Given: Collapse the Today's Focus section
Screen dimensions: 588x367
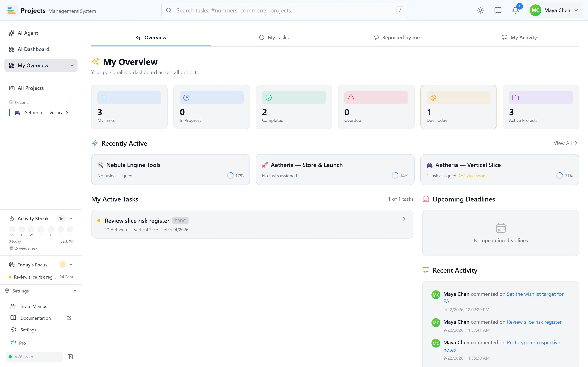Looking at the screenshot, I should click(71, 265).
